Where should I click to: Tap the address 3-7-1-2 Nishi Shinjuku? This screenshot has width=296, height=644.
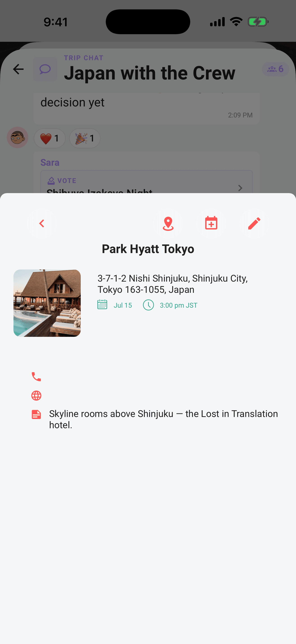172,284
